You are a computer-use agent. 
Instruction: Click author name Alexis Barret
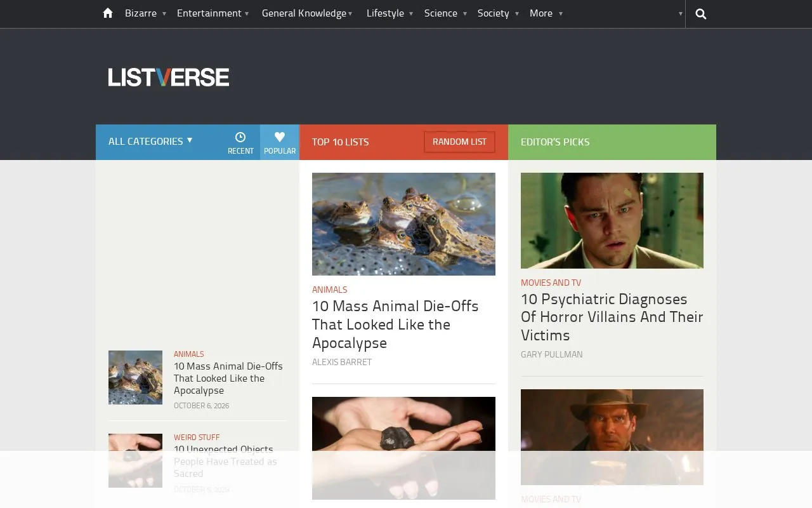tap(342, 362)
